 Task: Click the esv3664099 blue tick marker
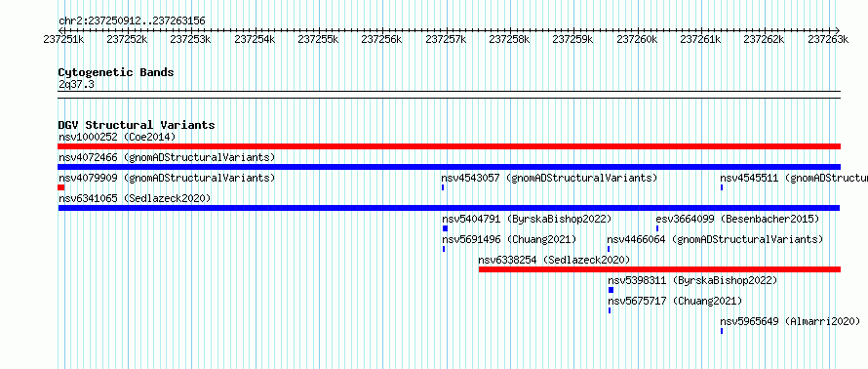[657, 228]
